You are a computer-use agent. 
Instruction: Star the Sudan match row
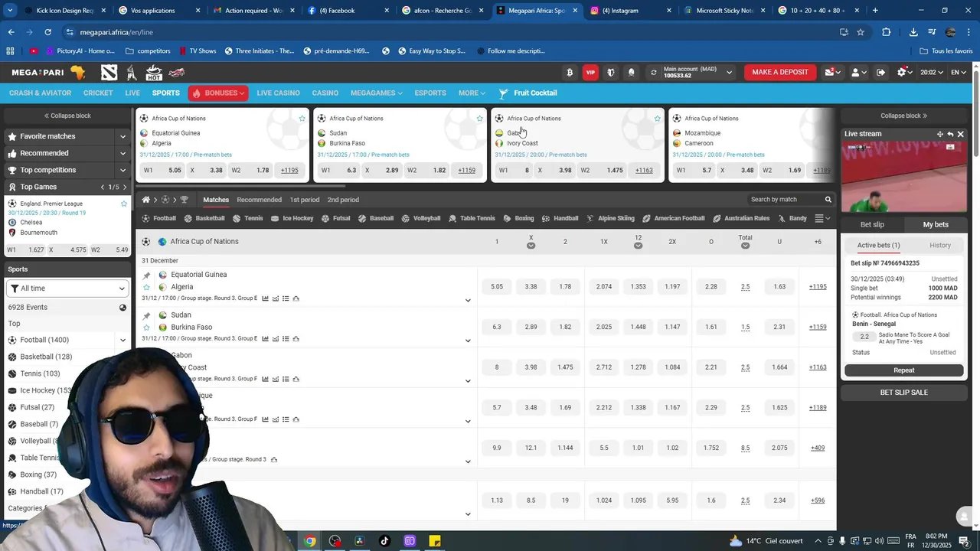click(146, 328)
